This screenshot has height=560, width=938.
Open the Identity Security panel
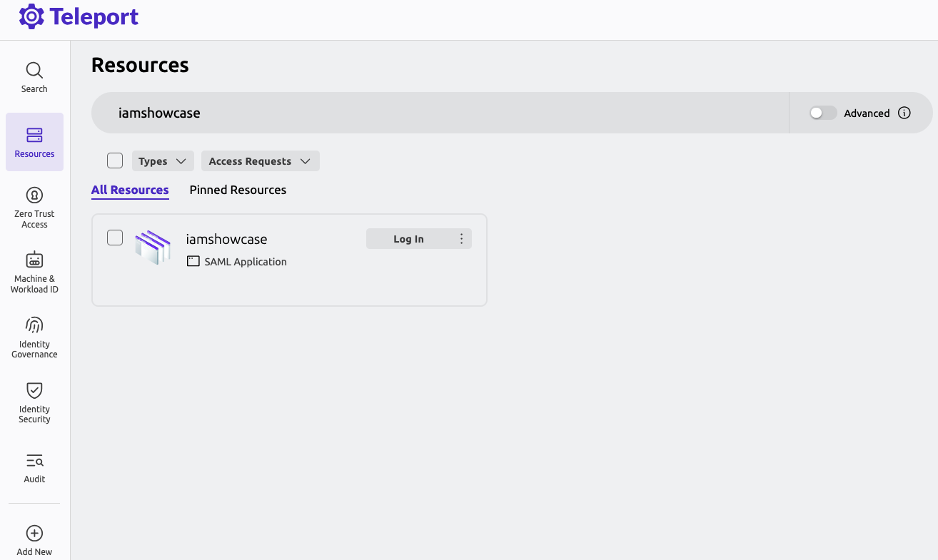34,402
